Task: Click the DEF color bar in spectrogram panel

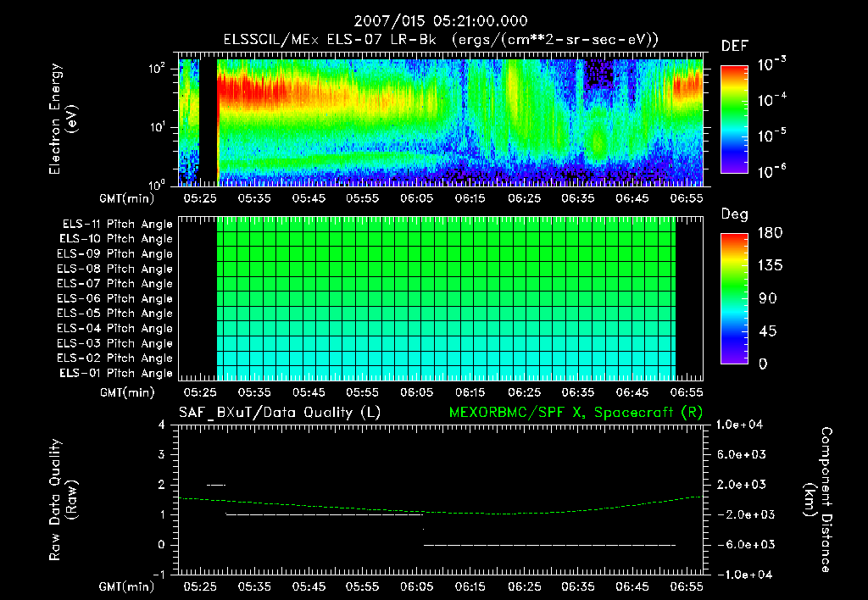Action: pyautogui.click(x=734, y=119)
